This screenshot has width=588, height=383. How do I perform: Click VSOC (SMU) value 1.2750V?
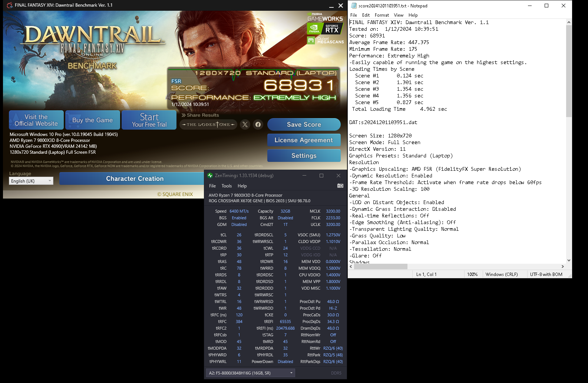(x=333, y=235)
